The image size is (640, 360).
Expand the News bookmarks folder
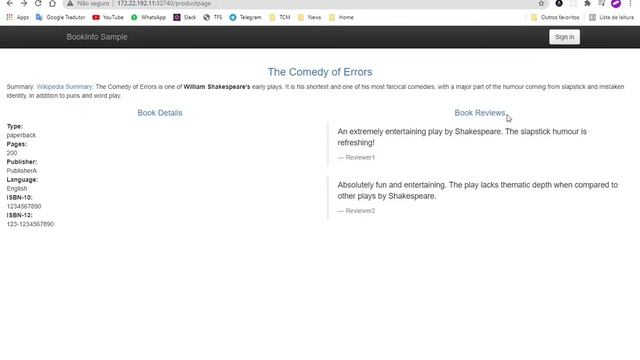coord(309,17)
